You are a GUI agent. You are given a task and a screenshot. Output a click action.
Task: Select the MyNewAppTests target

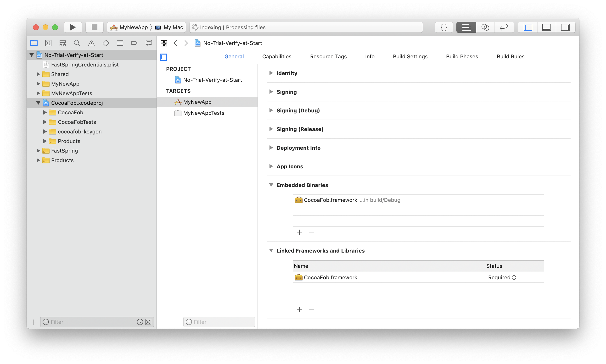coord(203,113)
